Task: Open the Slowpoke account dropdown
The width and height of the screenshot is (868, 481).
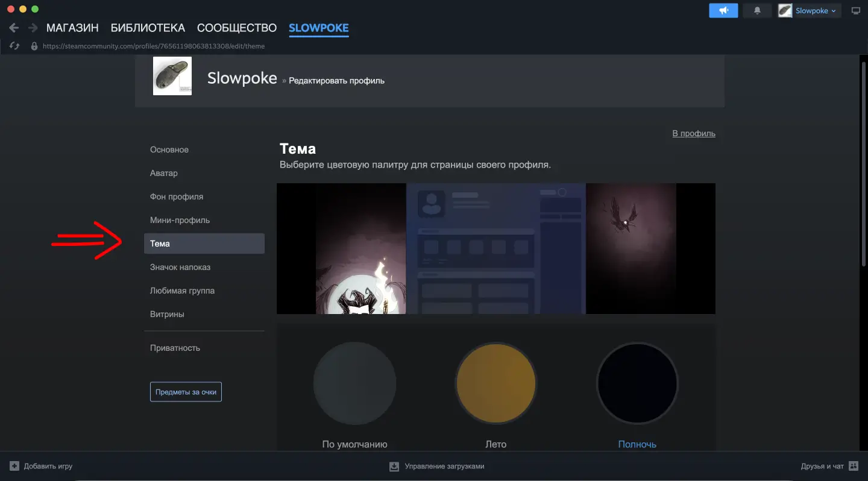Action: coord(809,10)
